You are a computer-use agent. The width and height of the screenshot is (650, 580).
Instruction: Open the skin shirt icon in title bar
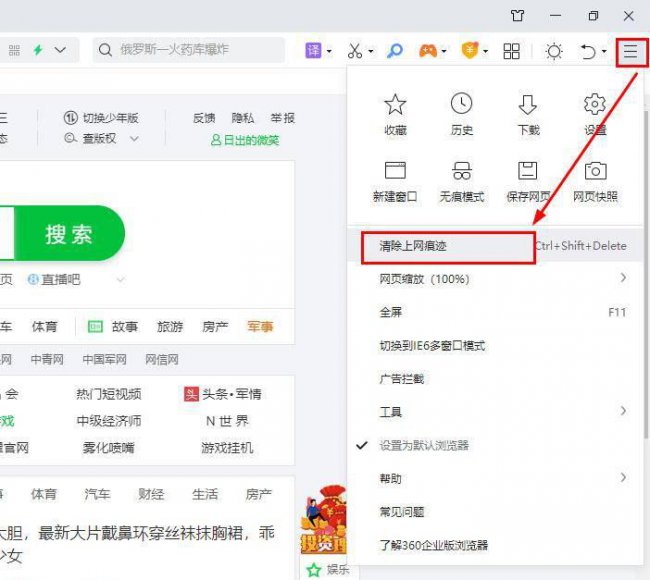517,16
